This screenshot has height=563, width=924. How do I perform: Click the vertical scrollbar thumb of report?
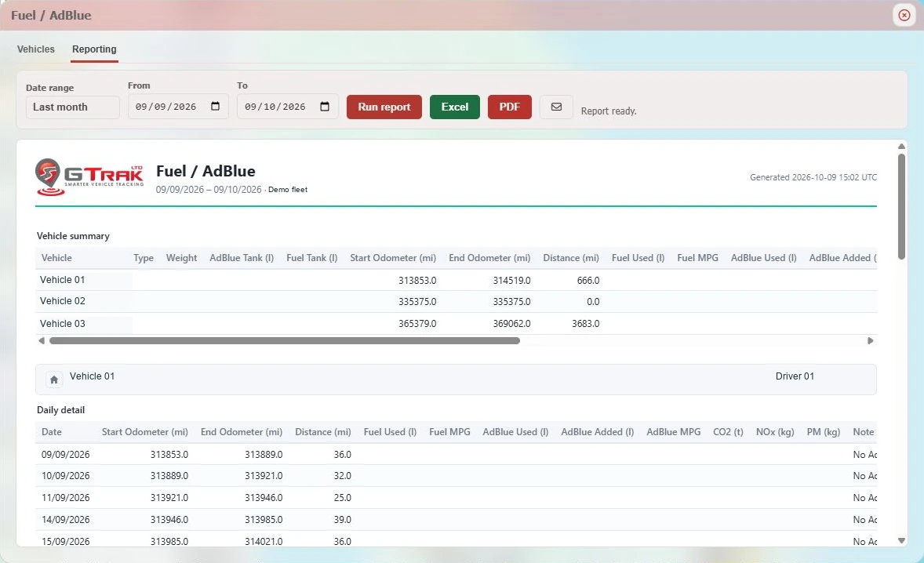[901, 206]
